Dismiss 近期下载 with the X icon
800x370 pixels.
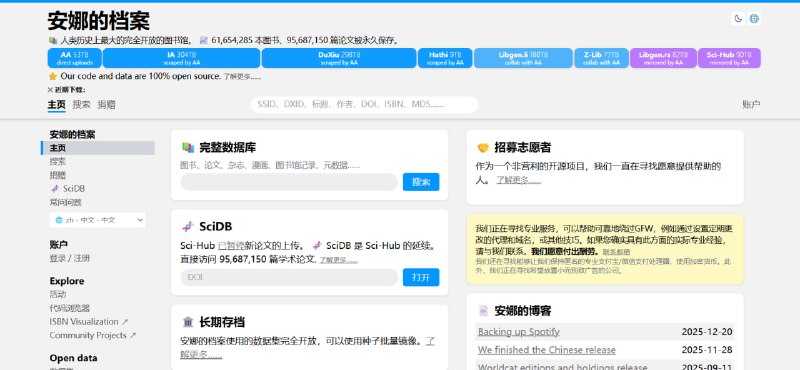tap(50, 90)
